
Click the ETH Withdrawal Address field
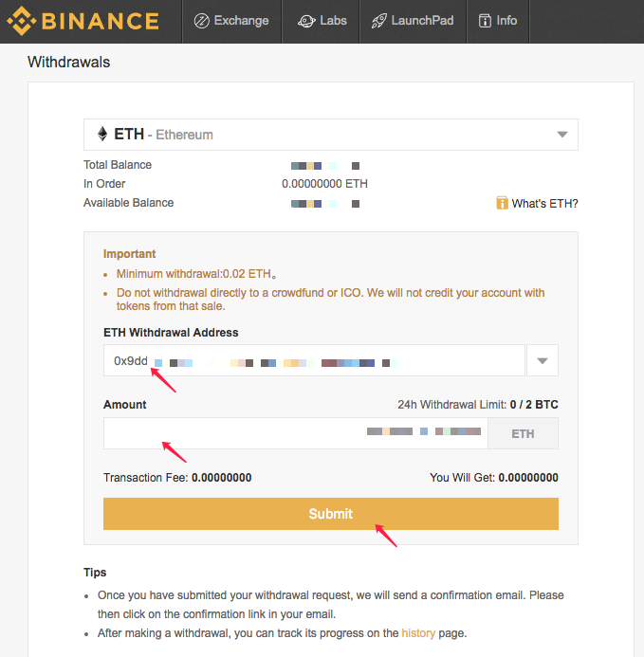coord(313,361)
